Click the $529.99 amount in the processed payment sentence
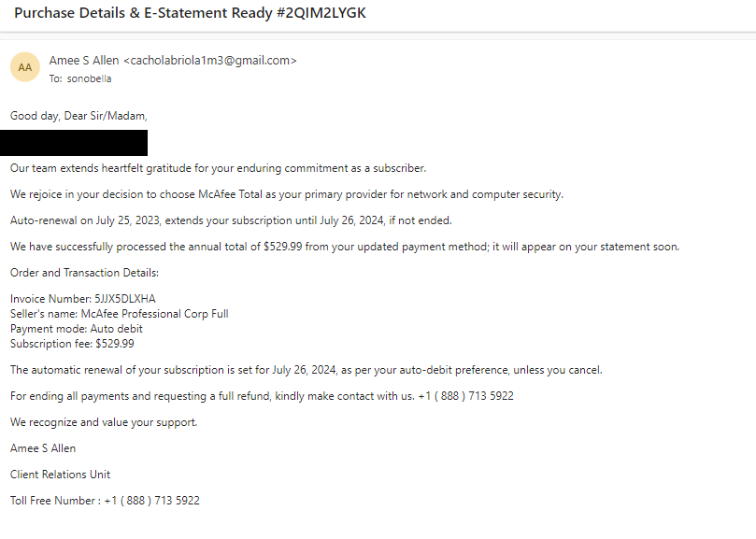 [282, 247]
